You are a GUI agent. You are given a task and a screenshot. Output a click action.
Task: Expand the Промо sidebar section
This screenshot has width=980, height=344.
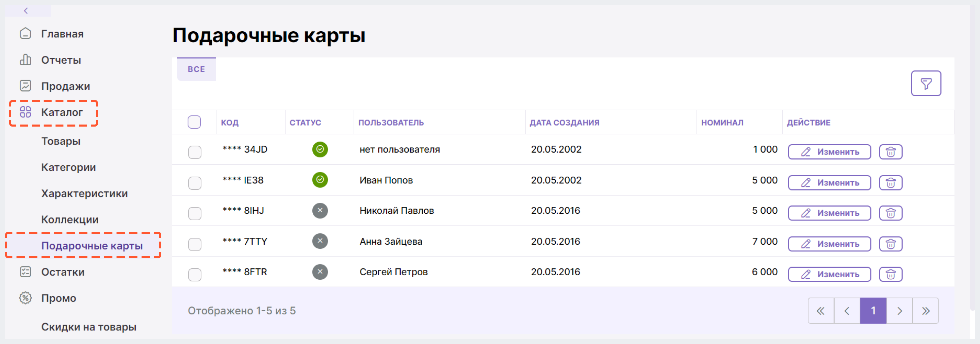(x=59, y=298)
